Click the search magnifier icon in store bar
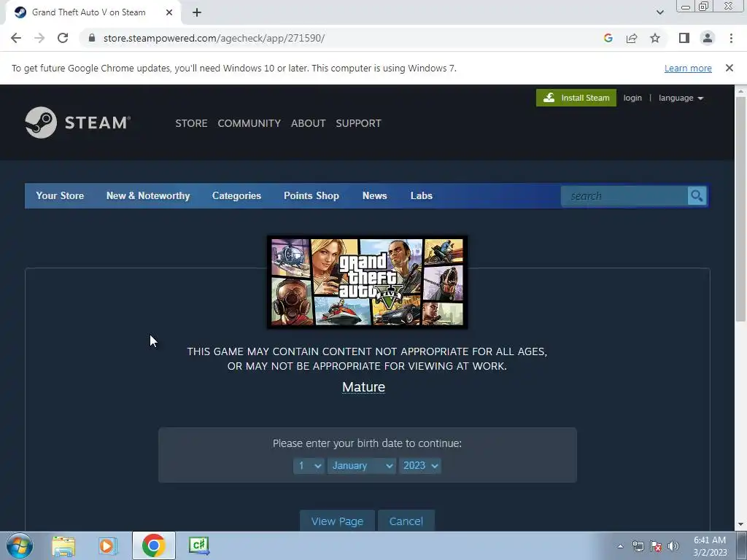 click(697, 195)
